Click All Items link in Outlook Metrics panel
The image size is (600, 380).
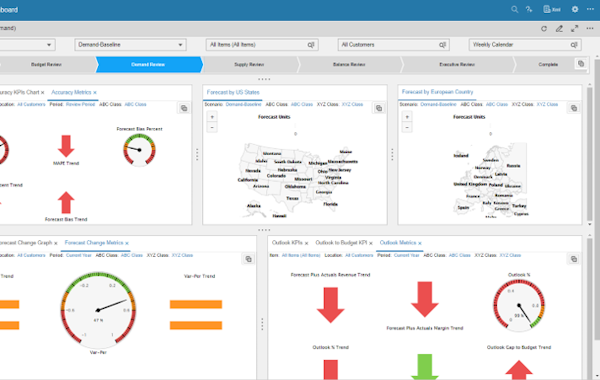coord(301,255)
